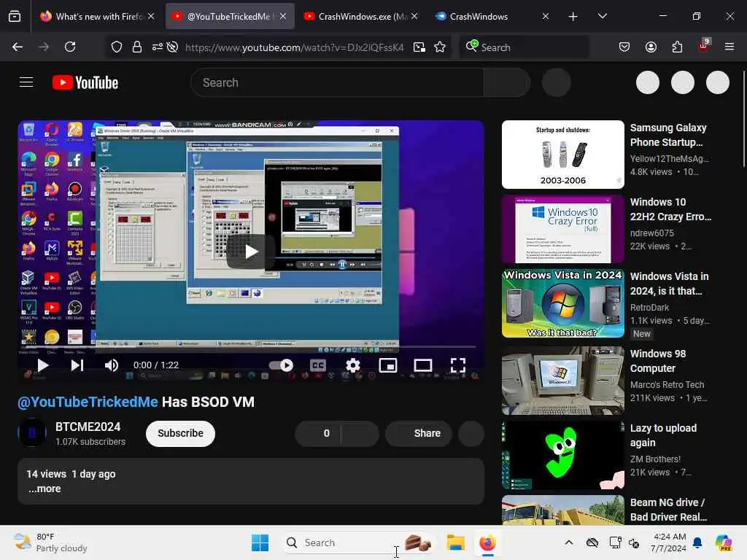The height and width of the screenshot is (560, 747).
Task: Open @YouTubeTrickedMe mention link in title
Action: pyautogui.click(x=88, y=402)
